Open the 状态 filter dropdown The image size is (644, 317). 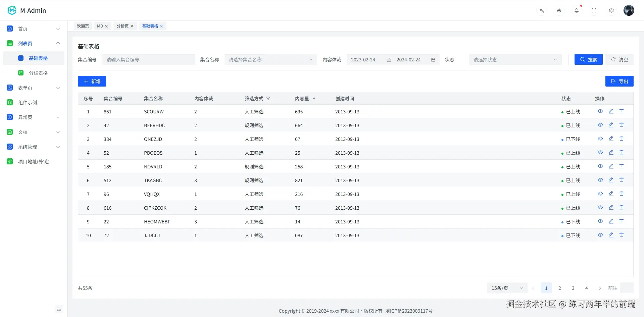[x=515, y=60]
